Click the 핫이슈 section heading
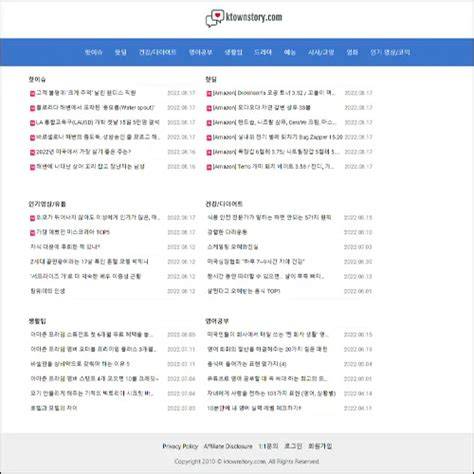Image resolution: width=474 pixels, height=474 pixels. tap(37, 79)
